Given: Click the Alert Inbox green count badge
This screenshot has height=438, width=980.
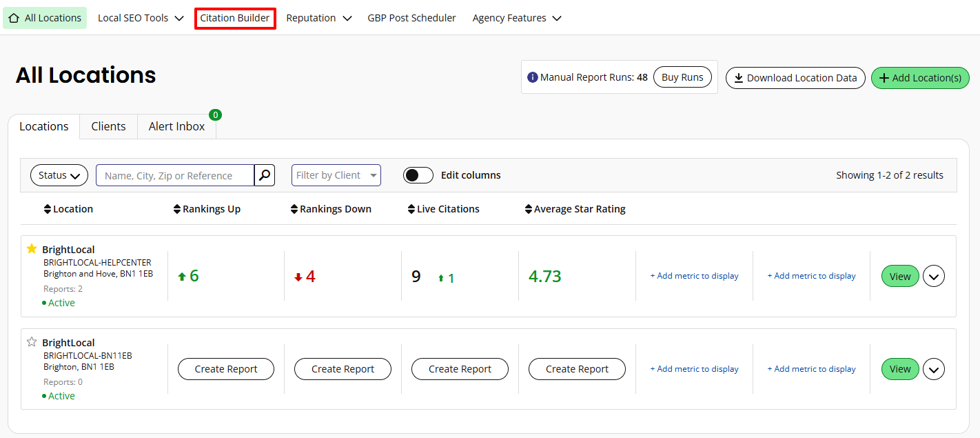Looking at the screenshot, I should (215, 115).
